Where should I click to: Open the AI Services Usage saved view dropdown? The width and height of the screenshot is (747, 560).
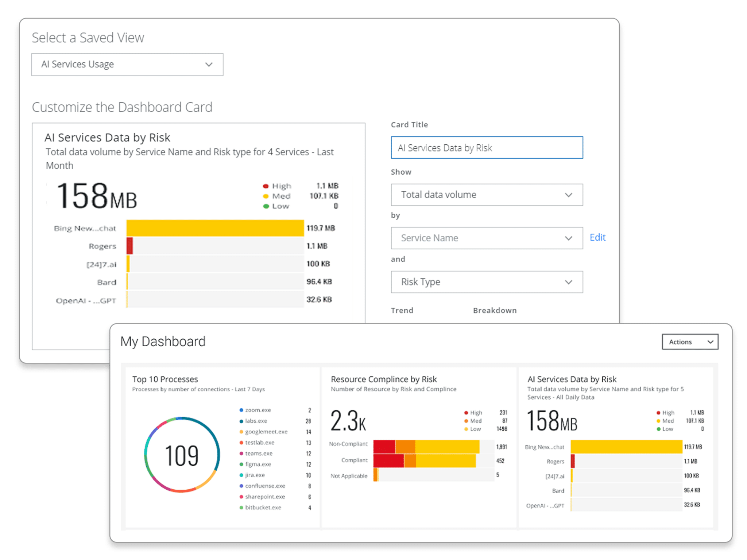click(x=127, y=65)
